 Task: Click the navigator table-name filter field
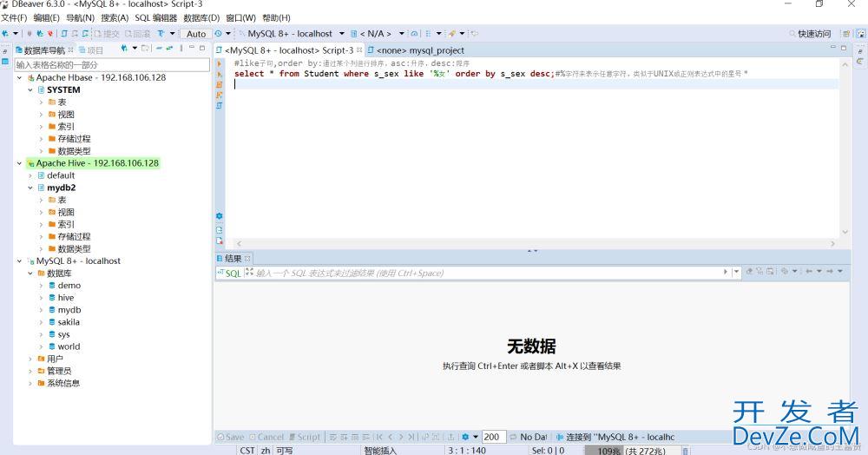coord(112,65)
